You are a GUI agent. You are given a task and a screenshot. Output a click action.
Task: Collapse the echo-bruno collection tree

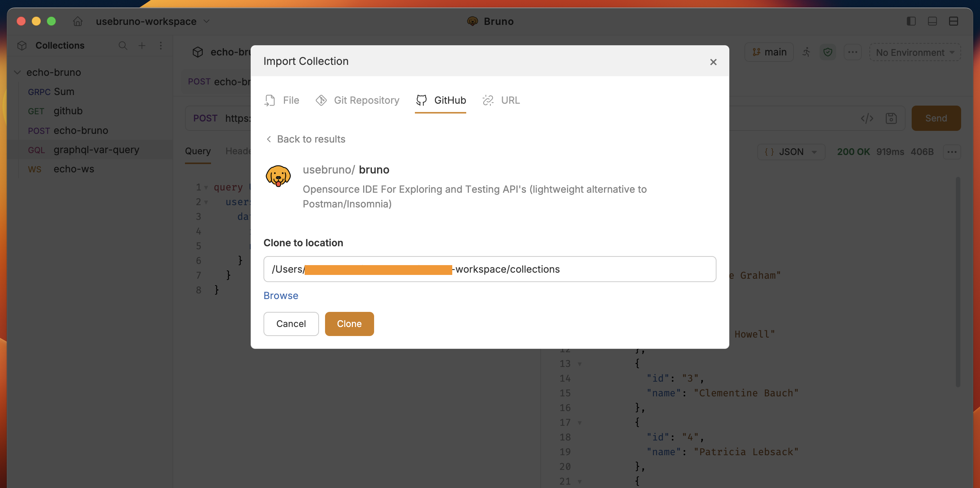[17, 72]
